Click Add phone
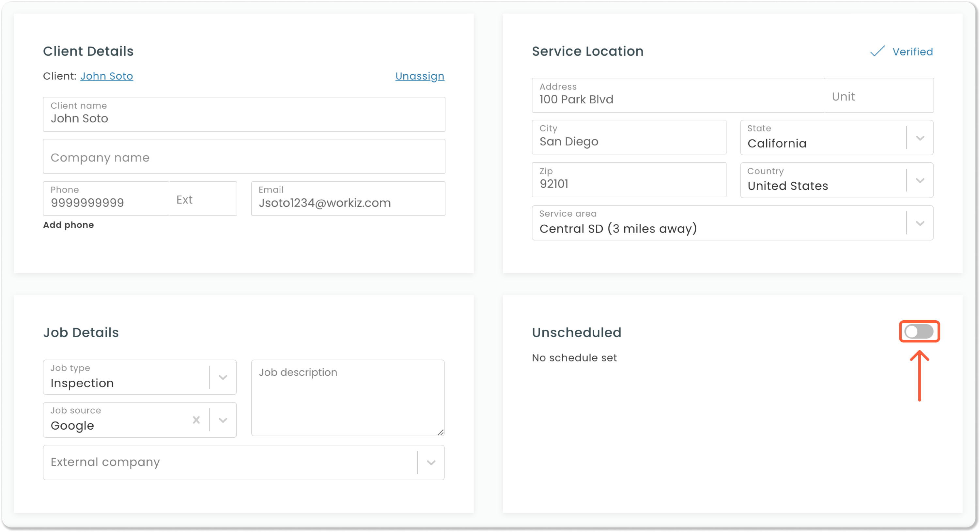Viewport: 980px width, 532px height. (x=69, y=225)
